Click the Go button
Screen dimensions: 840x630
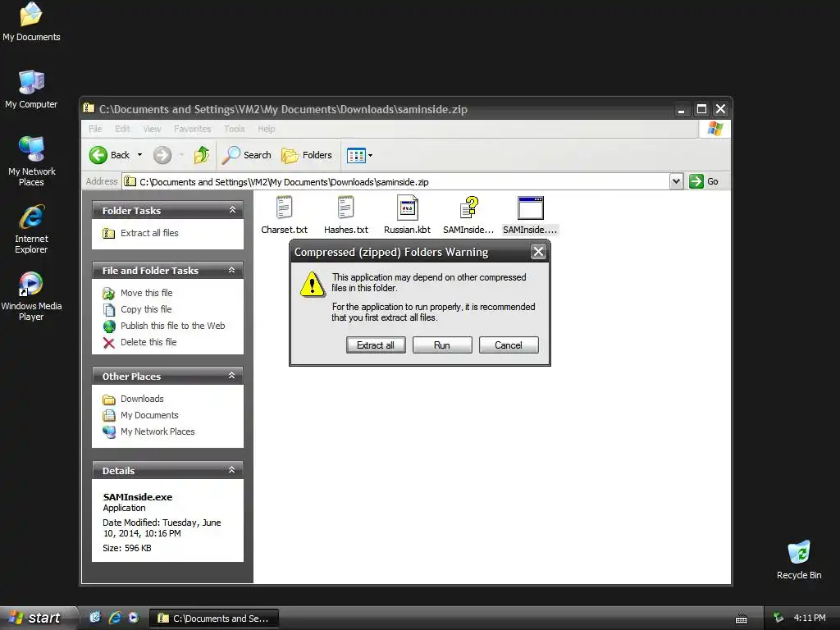[x=704, y=181]
